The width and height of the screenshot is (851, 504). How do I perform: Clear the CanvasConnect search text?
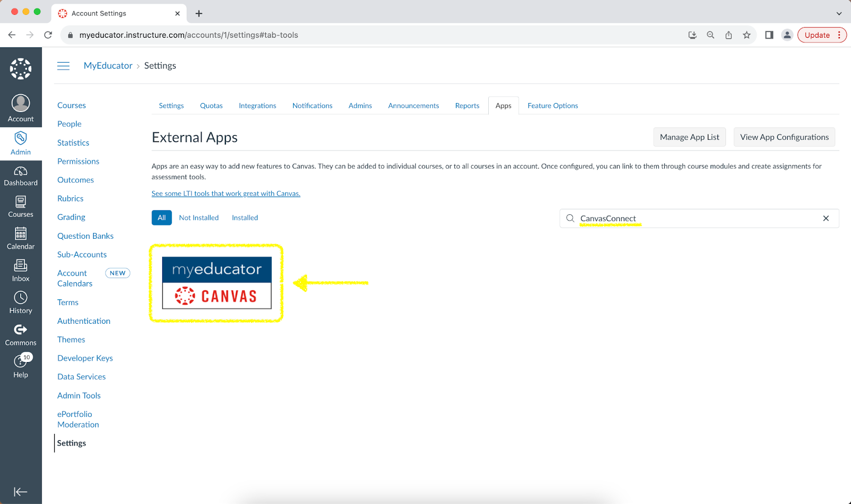point(826,219)
